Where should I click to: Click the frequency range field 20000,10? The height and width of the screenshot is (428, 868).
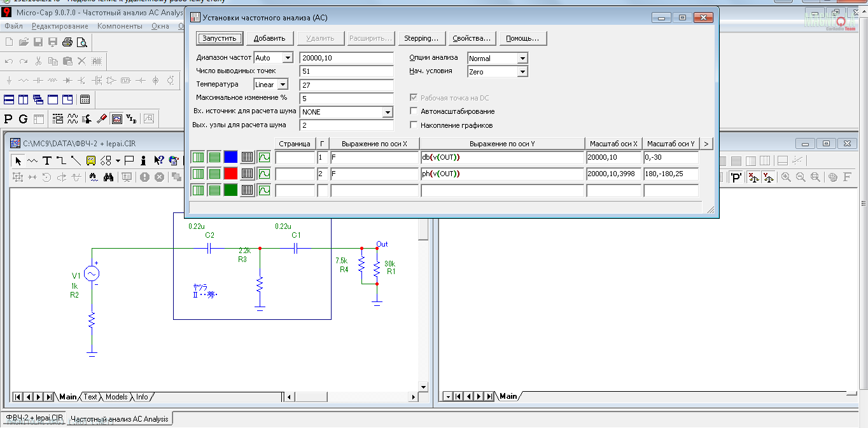(347, 58)
